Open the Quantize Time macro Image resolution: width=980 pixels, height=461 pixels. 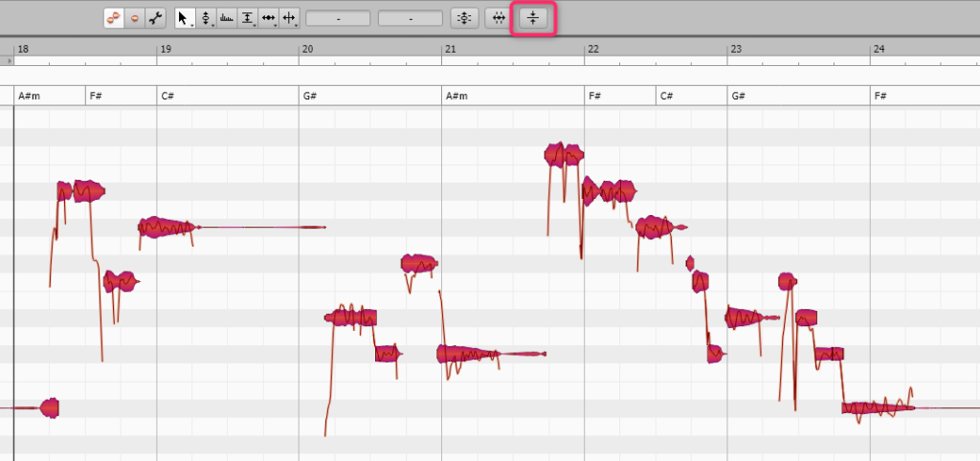498,18
